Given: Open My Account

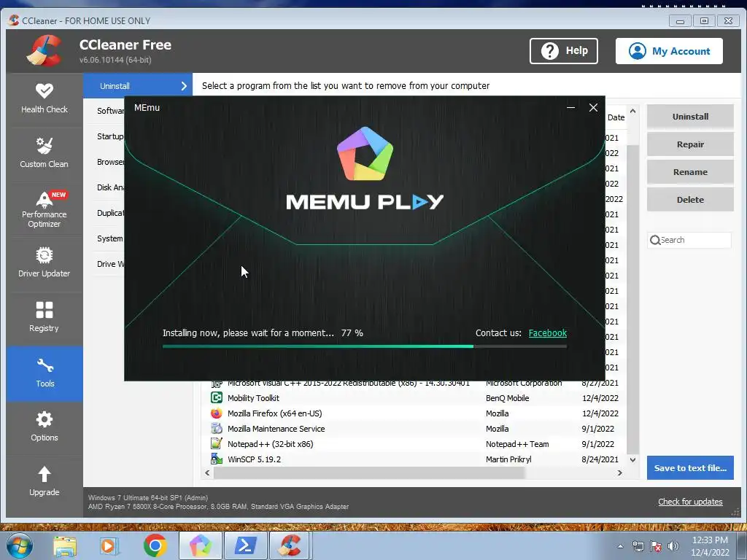Looking at the screenshot, I should (x=669, y=51).
